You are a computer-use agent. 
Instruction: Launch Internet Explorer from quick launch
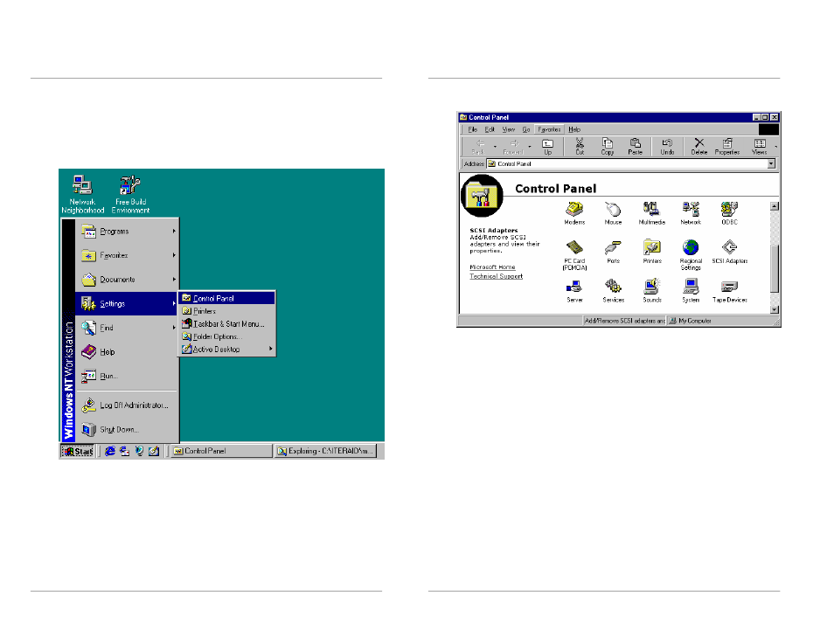click(x=109, y=451)
